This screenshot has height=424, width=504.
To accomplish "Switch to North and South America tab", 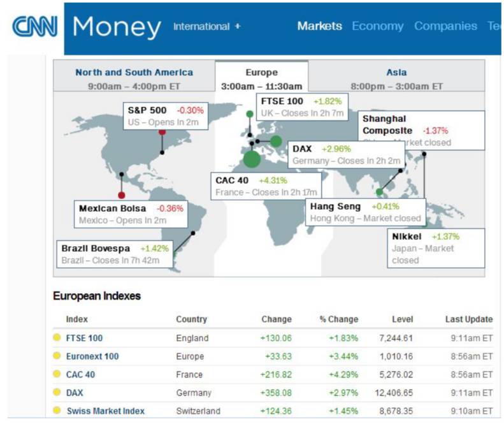I will (x=134, y=76).
